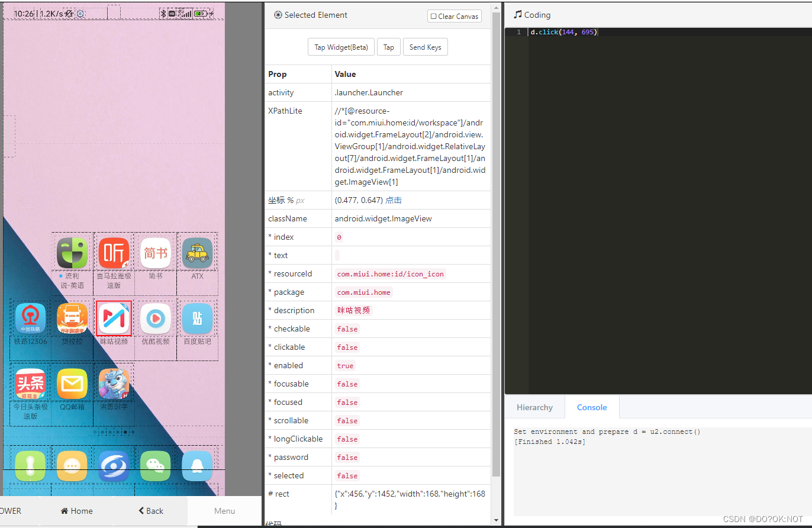The image size is (812, 528).
Task: Click the Send Keys button
Action: (426, 47)
